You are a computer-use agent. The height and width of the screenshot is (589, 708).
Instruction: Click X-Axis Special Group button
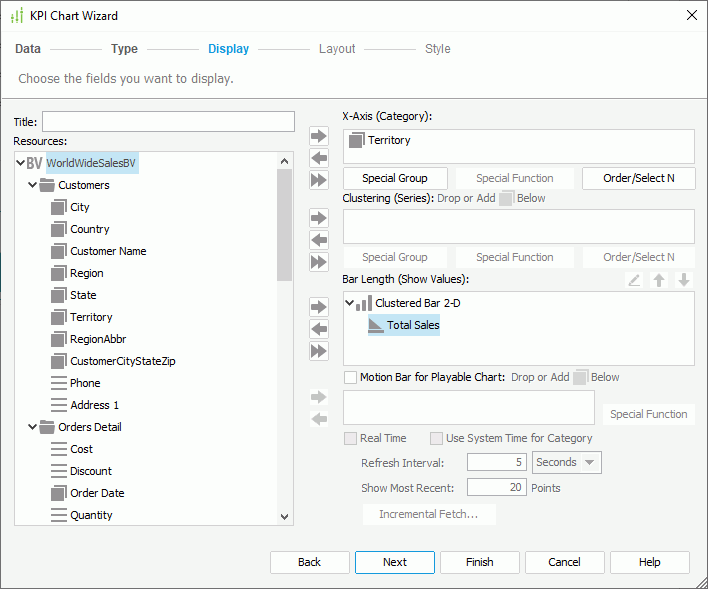(x=395, y=178)
